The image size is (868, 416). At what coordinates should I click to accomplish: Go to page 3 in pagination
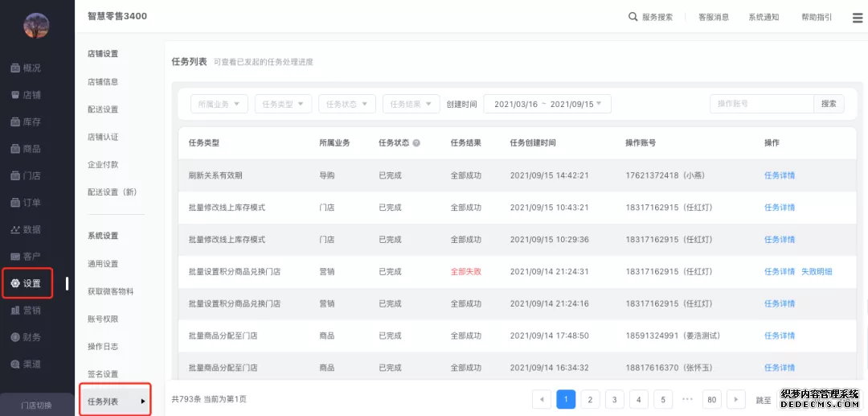615,399
